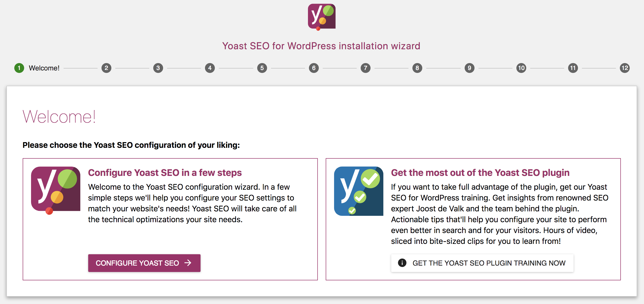Viewport: 644px width, 304px height.
Task: Open step 9 of the wizard
Action: [470, 68]
